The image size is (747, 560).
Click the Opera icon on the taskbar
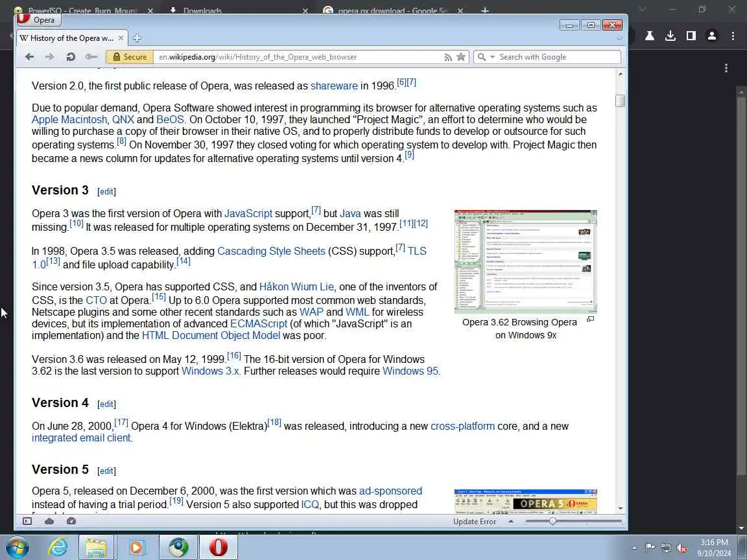coord(218,547)
